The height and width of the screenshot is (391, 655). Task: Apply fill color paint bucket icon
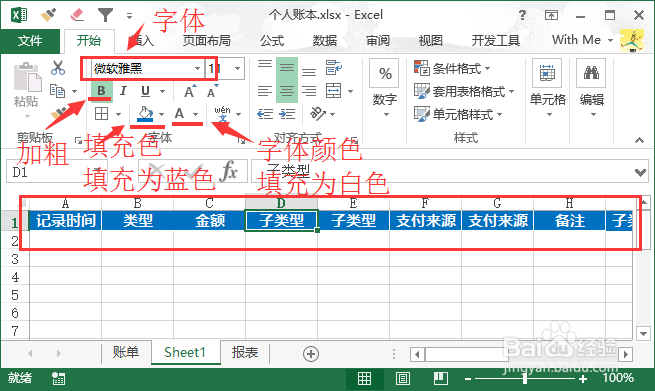click(145, 114)
